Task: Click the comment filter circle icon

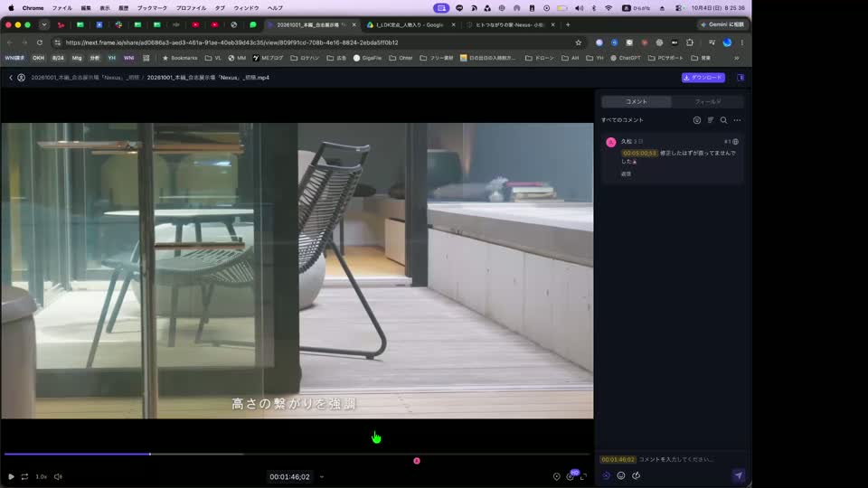Action: (697, 120)
